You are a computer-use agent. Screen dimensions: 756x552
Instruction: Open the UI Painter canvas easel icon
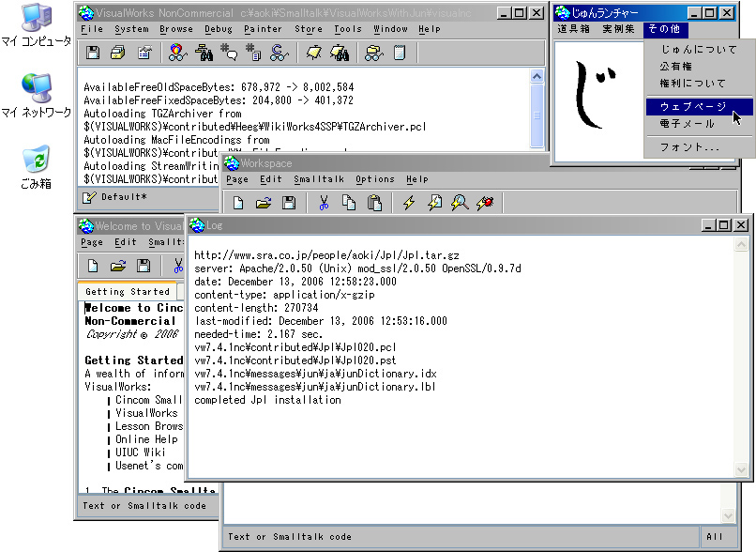(314, 53)
